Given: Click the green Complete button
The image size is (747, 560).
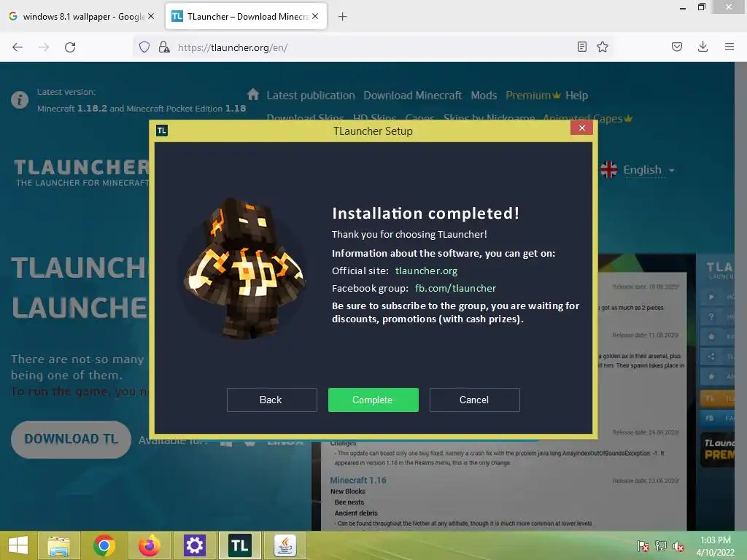Looking at the screenshot, I should pos(373,400).
